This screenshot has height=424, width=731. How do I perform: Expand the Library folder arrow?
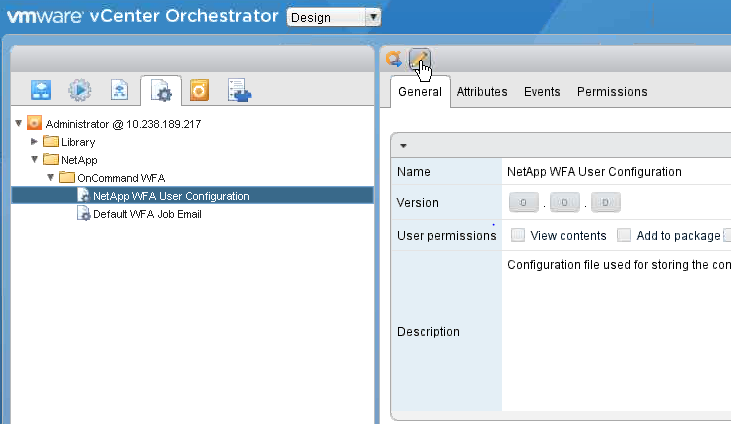pyautogui.click(x=34, y=141)
